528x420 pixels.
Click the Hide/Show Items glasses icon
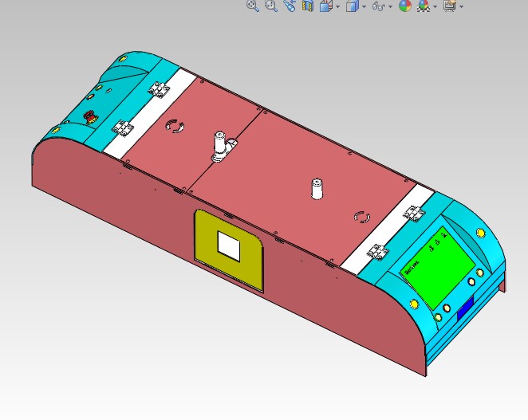[x=379, y=6]
